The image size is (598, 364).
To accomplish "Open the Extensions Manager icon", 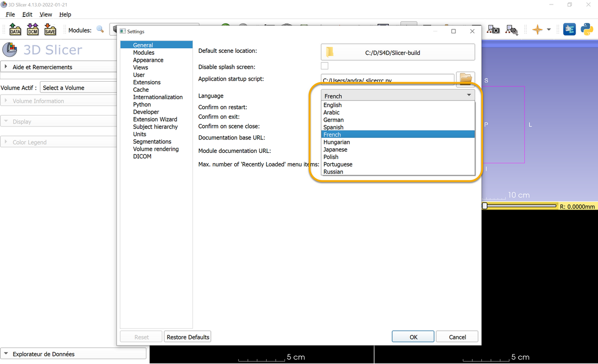I will coord(569,30).
